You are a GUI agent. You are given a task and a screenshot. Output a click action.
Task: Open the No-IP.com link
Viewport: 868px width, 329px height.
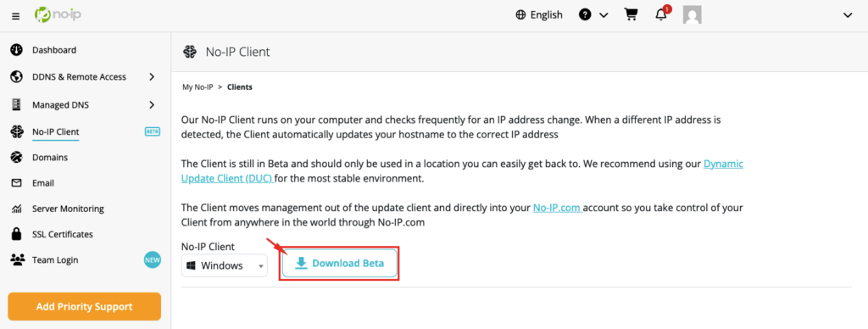[x=557, y=209]
